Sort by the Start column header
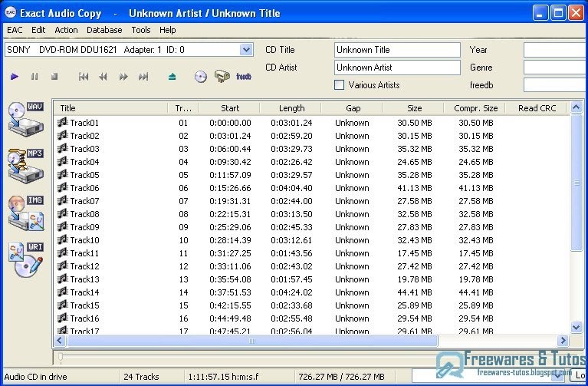The height and width of the screenshot is (386, 588). pyautogui.click(x=229, y=108)
